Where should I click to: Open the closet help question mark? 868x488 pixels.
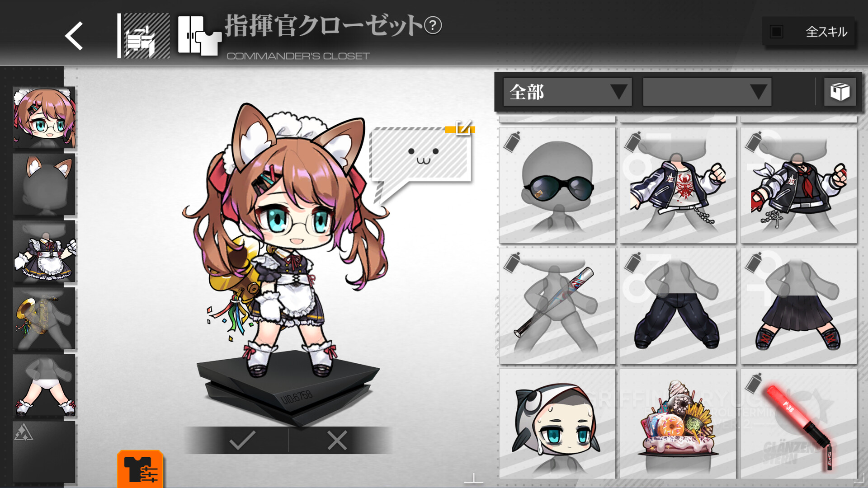(433, 25)
